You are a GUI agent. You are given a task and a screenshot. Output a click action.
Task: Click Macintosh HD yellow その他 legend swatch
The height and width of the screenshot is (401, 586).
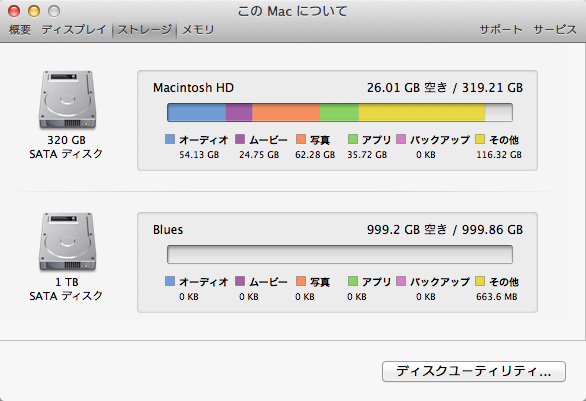[x=480, y=139]
